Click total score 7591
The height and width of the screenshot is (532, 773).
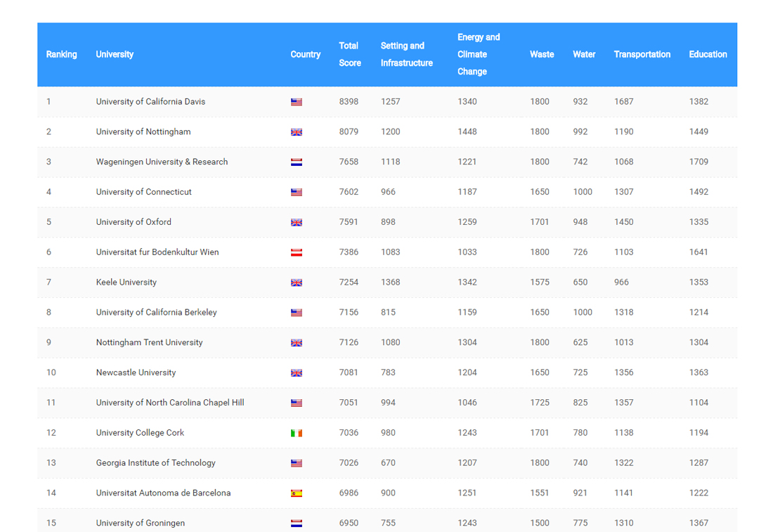pyautogui.click(x=348, y=222)
